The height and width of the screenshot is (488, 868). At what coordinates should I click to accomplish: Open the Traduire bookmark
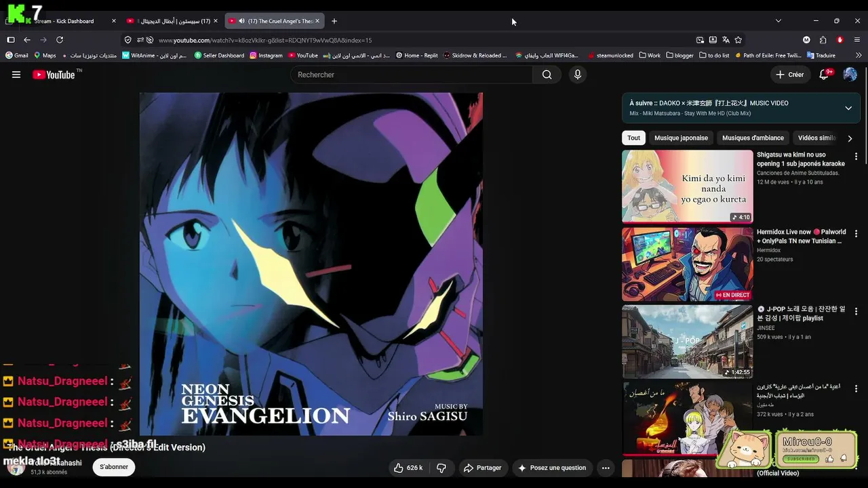coord(821,56)
